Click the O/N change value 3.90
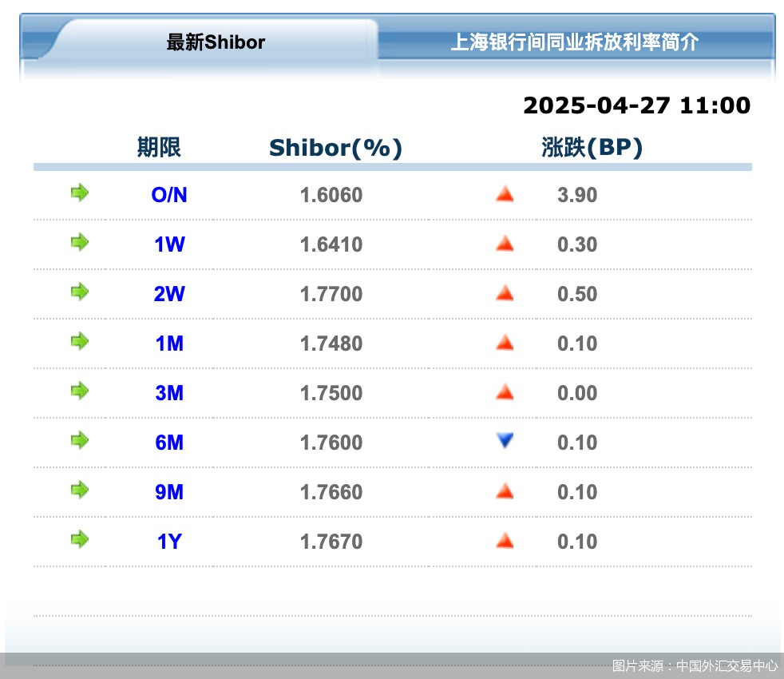 (x=577, y=195)
